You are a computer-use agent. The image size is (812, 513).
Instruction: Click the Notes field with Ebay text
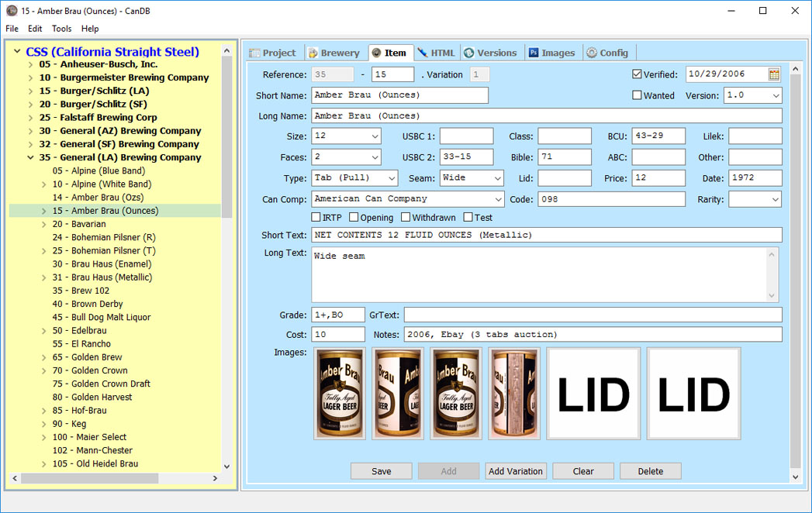pyautogui.click(x=593, y=335)
